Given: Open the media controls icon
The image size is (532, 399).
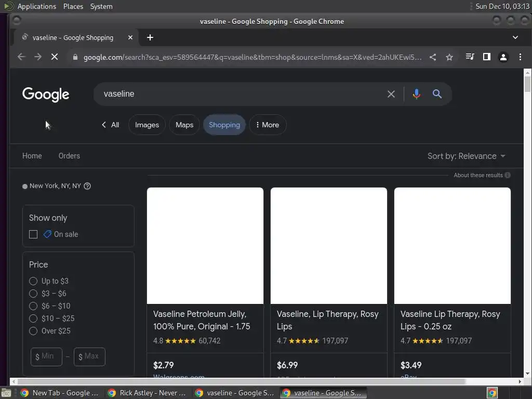Looking at the screenshot, I should (470, 57).
